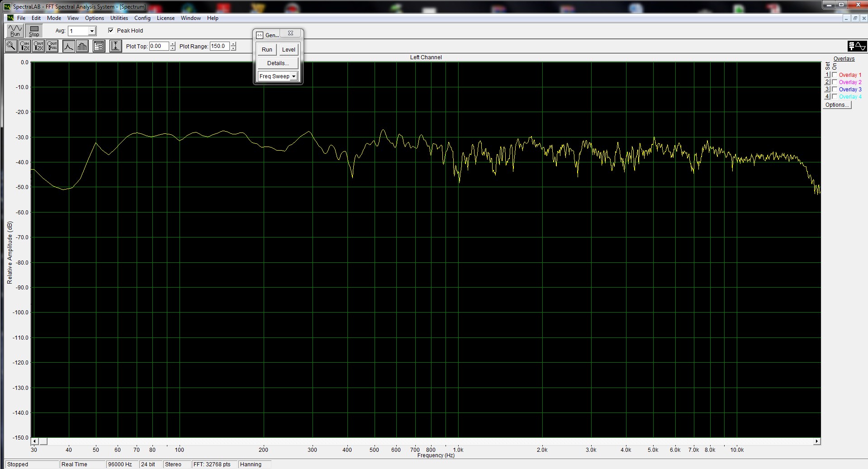Close the Gen signal generator window
The height and width of the screenshot is (469, 868).
290,33
